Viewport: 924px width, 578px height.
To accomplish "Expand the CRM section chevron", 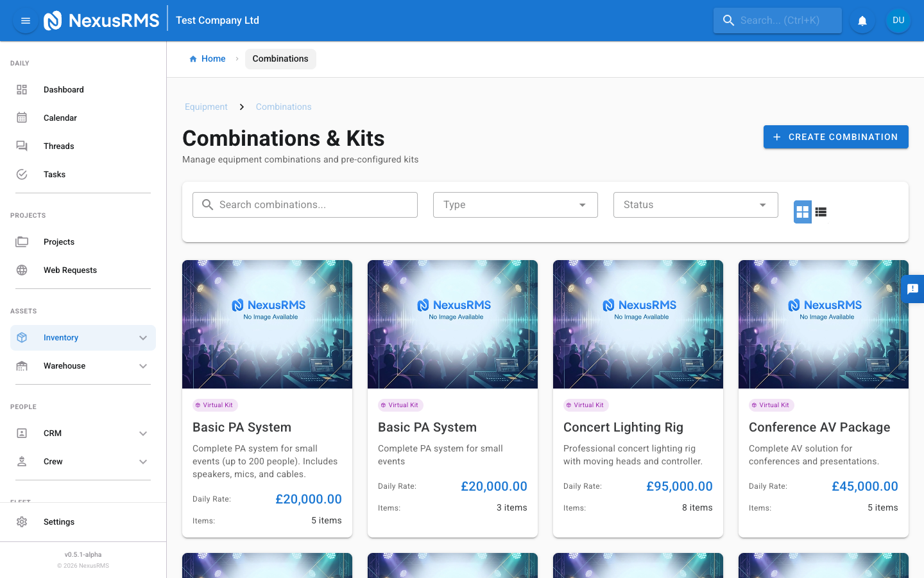I will (142, 433).
